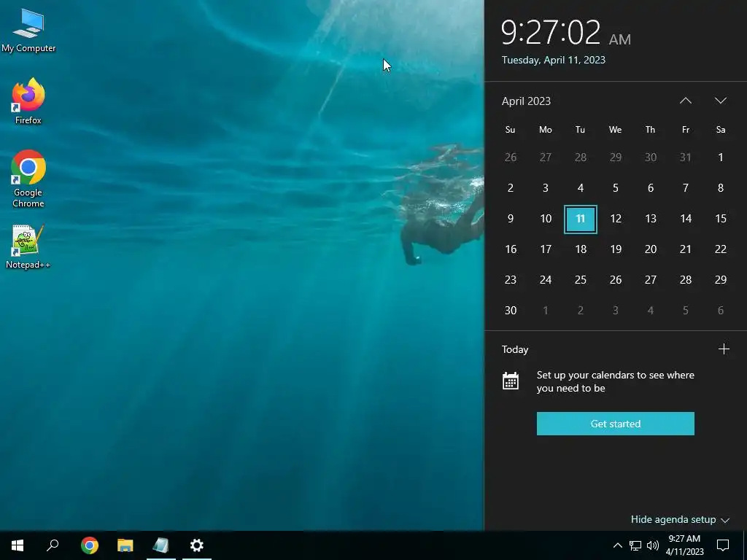
Task: Select April 20 in the calendar
Action: [x=650, y=249]
